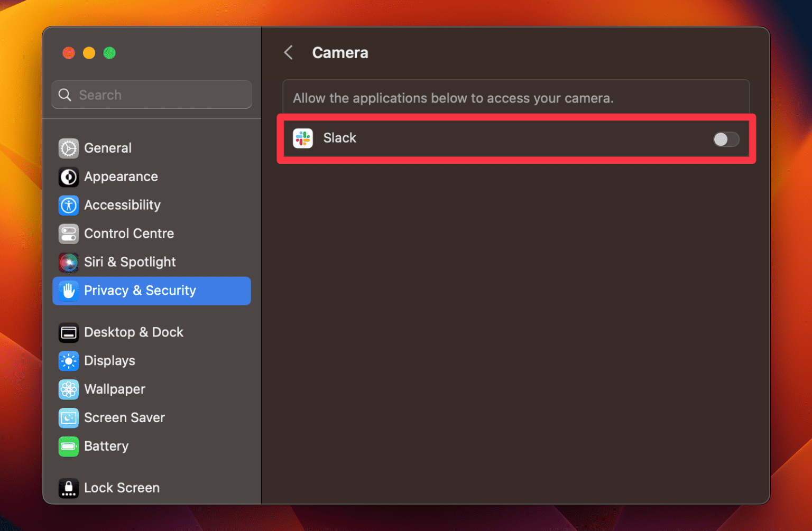This screenshot has width=812, height=531.
Task: Go back from the Camera page
Action: pyautogui.click(x=288, y=52)
